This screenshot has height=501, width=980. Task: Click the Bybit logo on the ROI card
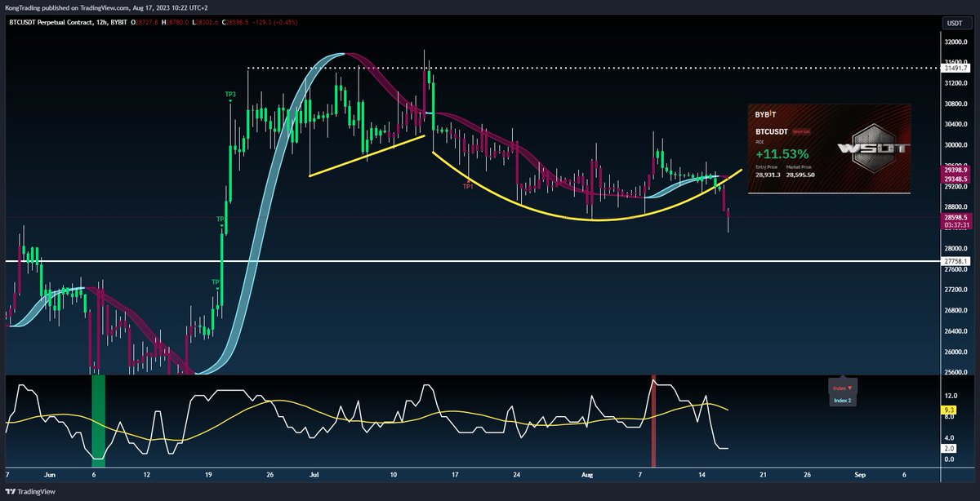pos(767,114)
